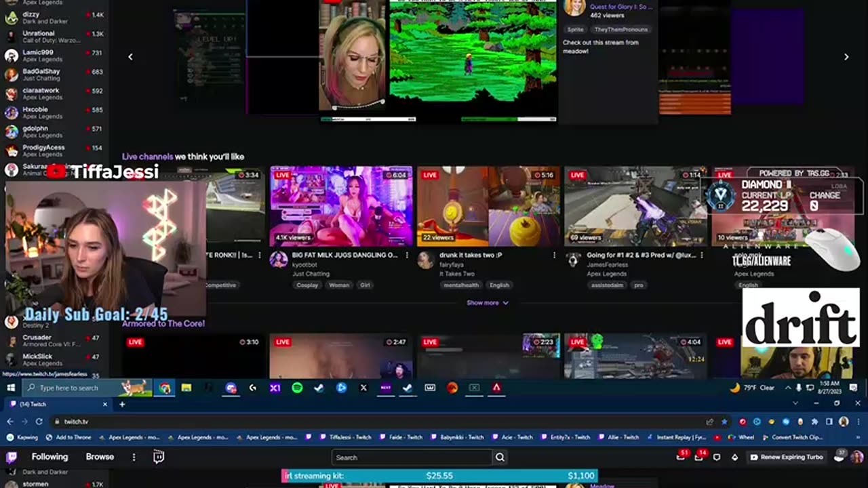Open the drunk it takes two thumbnail
Screen dimensions: 868x488
[488, 206]
